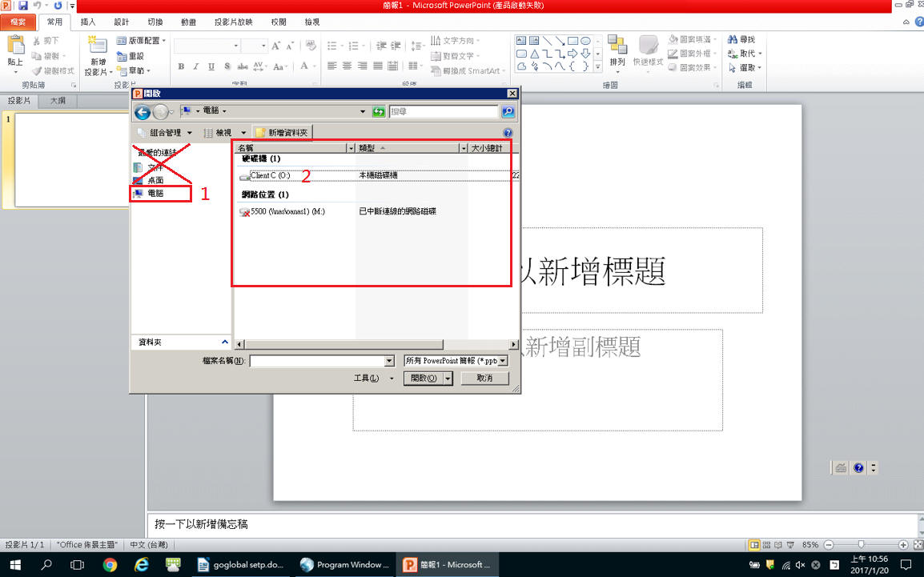Click the zoom slider in status bar

861,545
